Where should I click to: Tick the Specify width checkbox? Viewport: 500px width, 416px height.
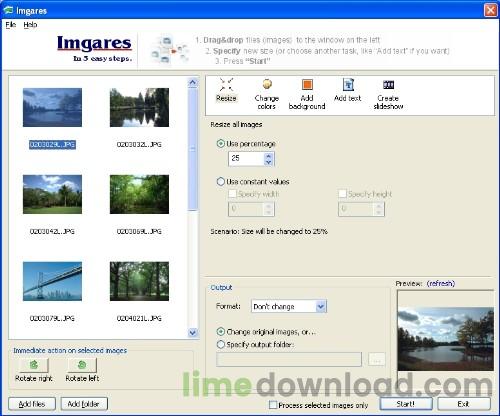coord(232,194)
